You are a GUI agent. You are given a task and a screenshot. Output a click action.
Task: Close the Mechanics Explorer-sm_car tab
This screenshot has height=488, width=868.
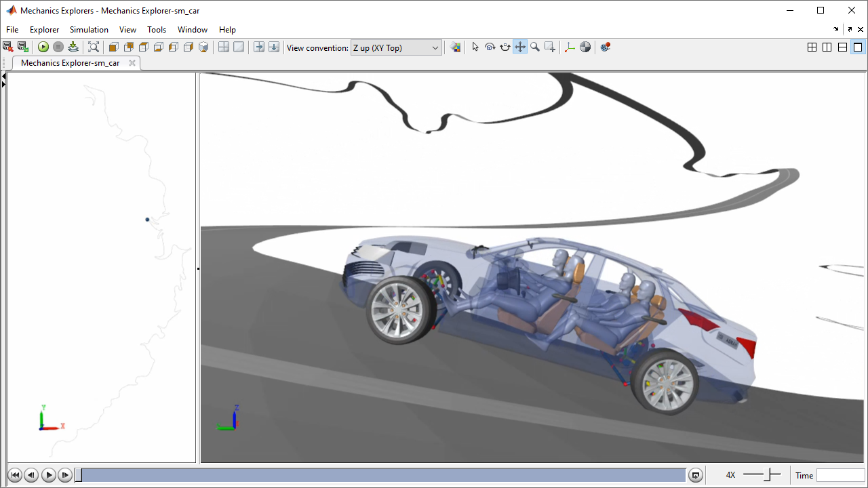[132, 63]
